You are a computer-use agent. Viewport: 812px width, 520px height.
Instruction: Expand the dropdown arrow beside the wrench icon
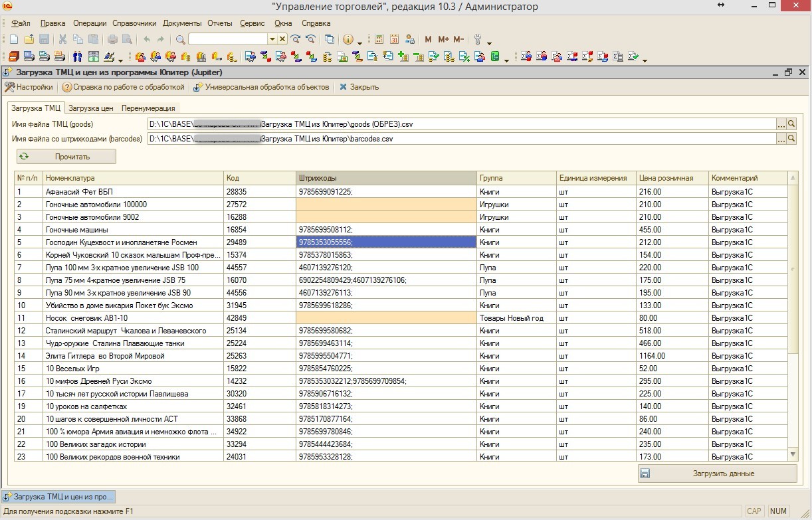[490, 43]
